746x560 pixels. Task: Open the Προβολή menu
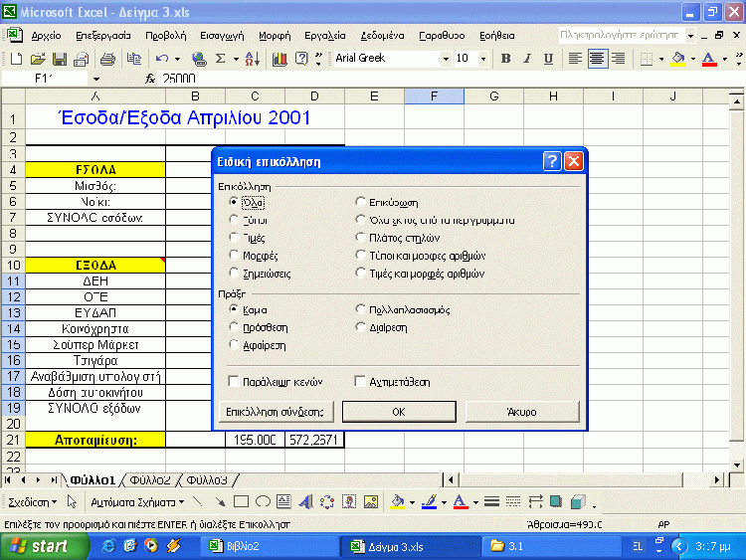165,36
